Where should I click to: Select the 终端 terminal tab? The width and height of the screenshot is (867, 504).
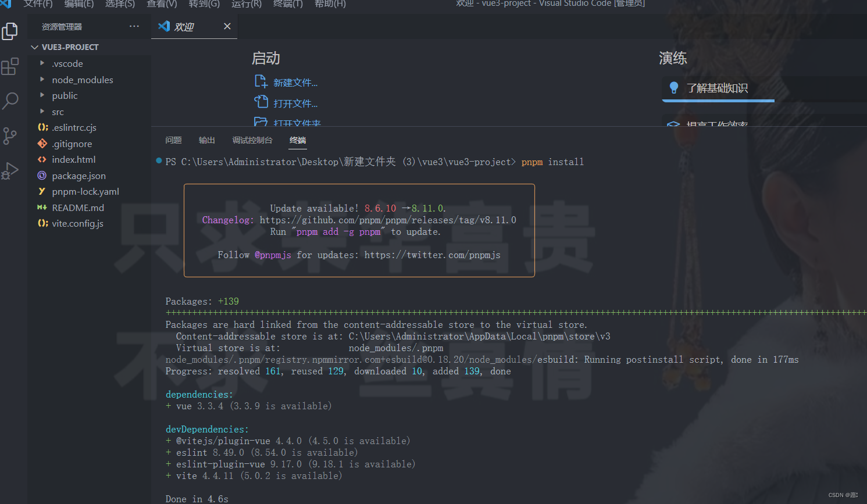(298, 140)
